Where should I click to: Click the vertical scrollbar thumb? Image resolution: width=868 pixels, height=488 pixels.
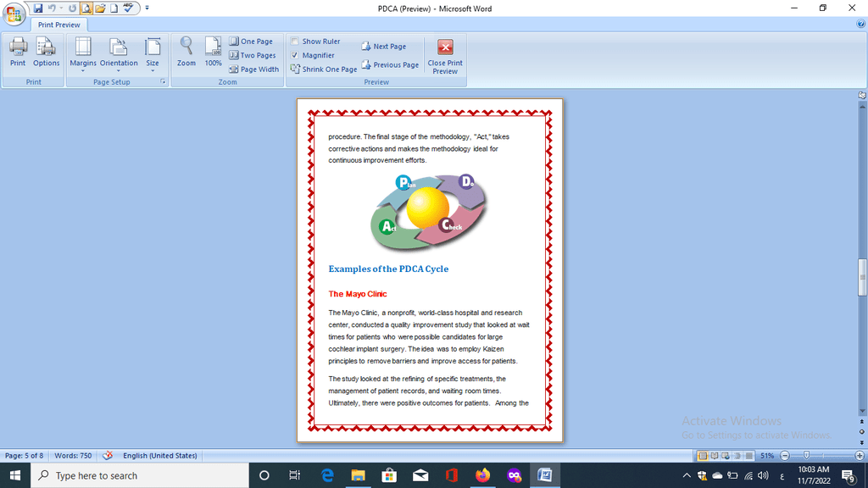[862, 277]
